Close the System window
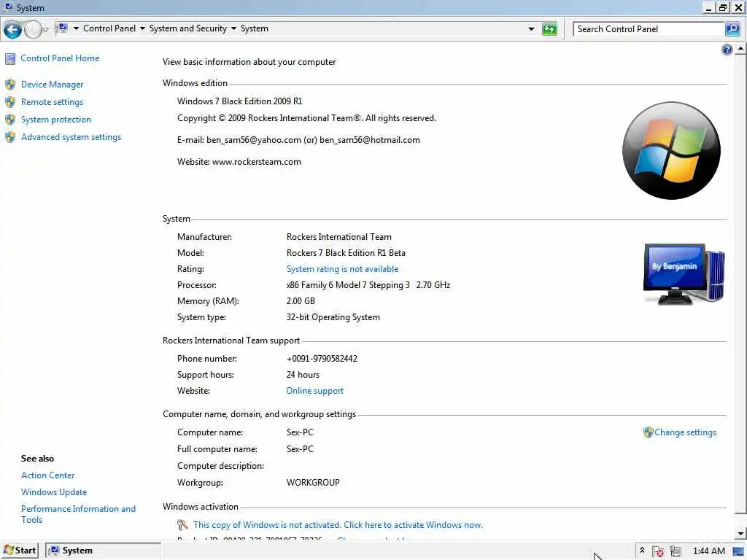Image resolution: width=747 pixels, height=560 pixels. (x=738, y=7)
